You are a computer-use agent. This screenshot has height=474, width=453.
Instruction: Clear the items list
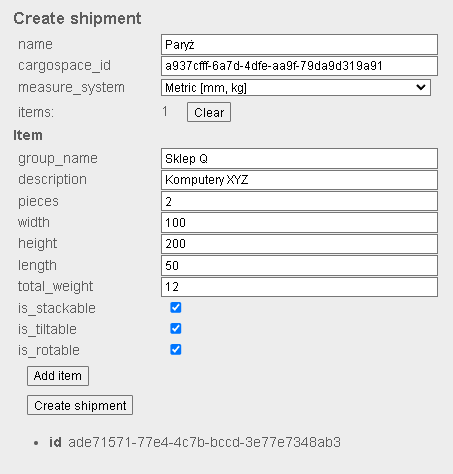(209, 112)
